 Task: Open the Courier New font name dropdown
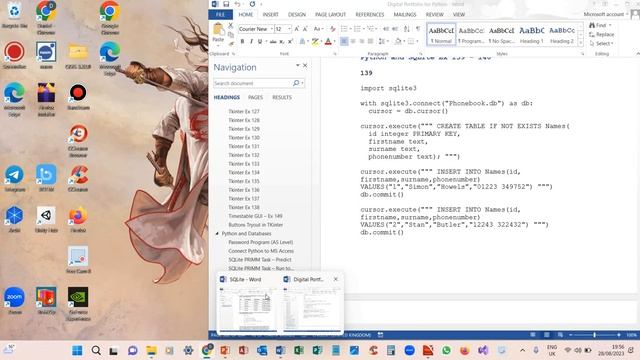point(271,29)
